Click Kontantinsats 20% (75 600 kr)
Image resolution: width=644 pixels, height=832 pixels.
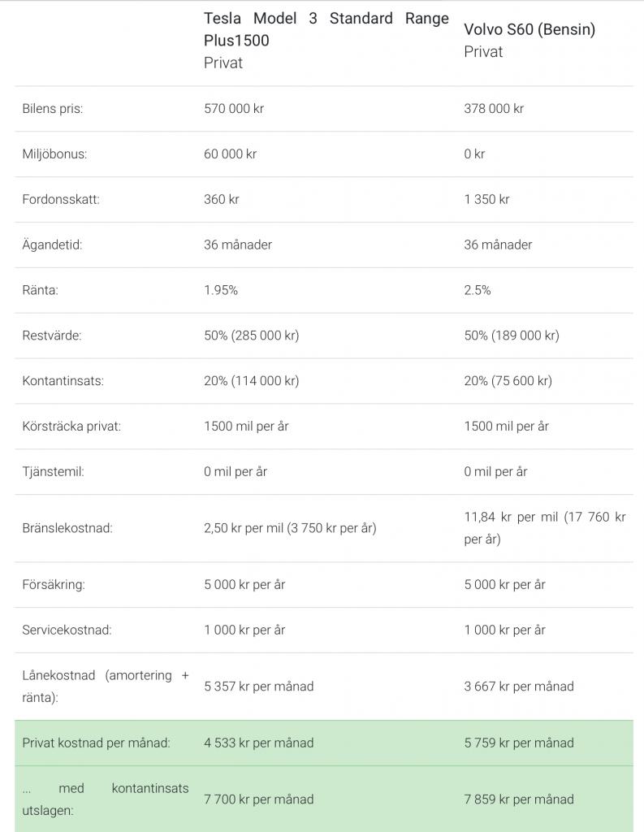pos(508,381)
